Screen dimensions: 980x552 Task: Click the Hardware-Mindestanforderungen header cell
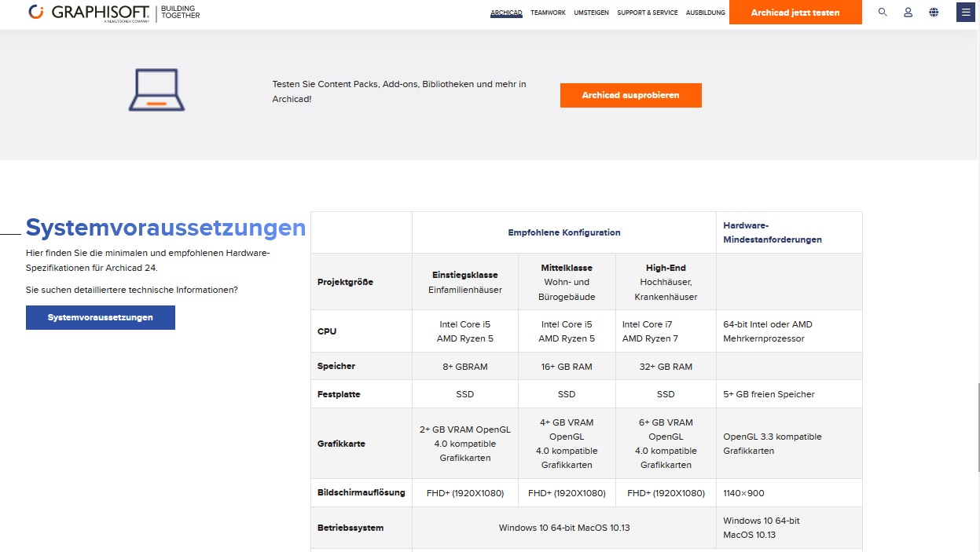(x=789, y=232)
